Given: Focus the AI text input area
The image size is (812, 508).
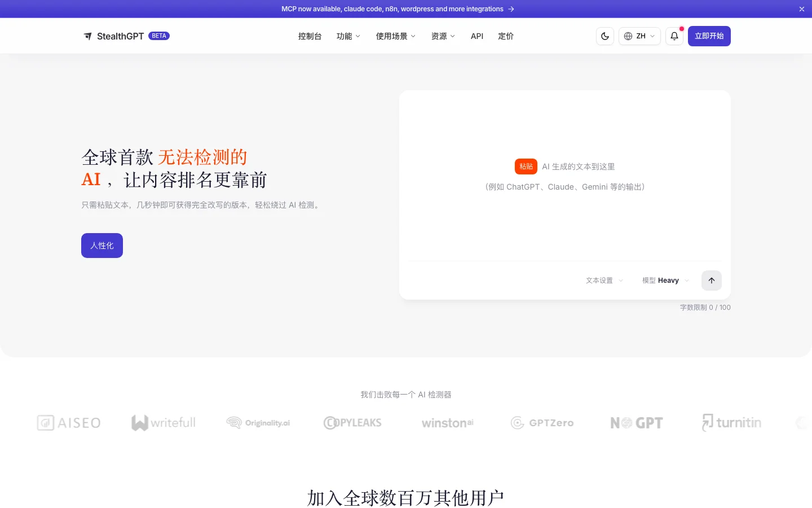Looking at the screenshot, I should coord(565,176).
